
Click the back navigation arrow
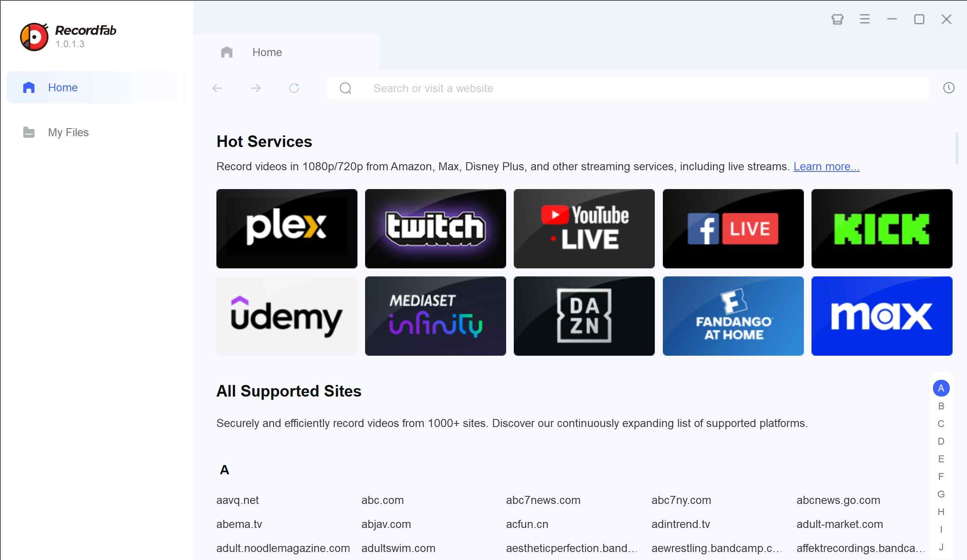(x=217, y=88)
